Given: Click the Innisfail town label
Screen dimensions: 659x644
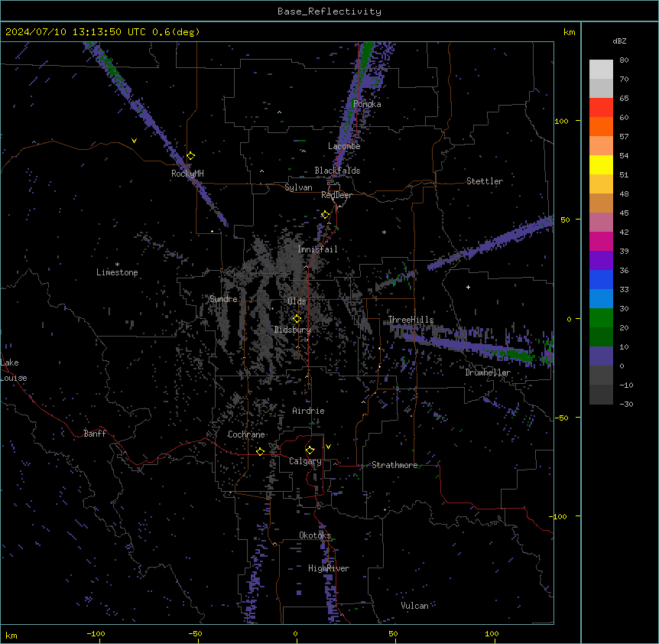Looking at the screenshot, I should coord(317,249).
